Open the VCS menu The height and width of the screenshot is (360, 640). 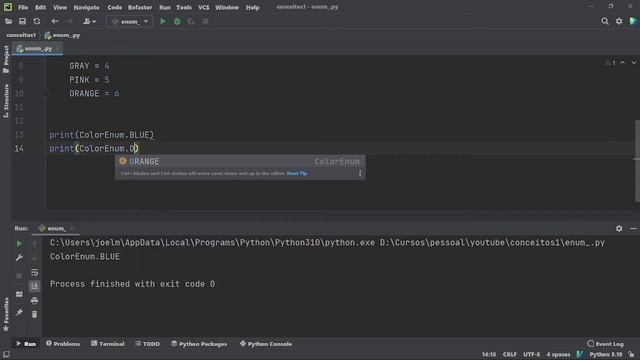pyautogui.click(x=203, y=7)
